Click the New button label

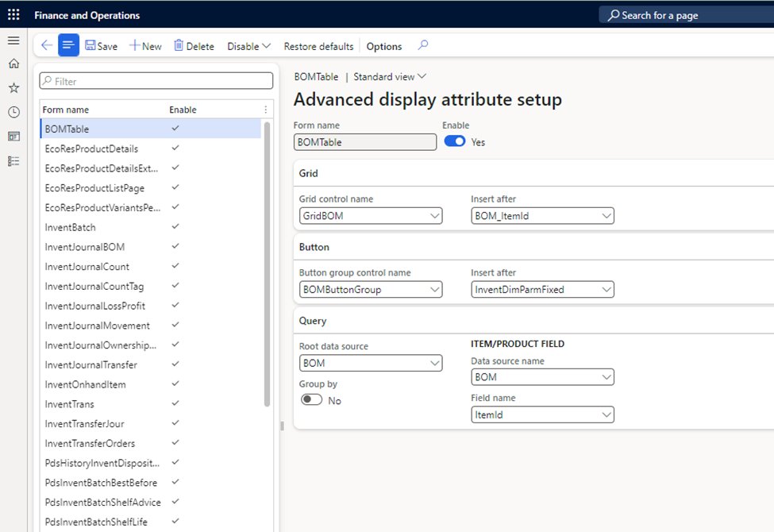coord(152,46)
